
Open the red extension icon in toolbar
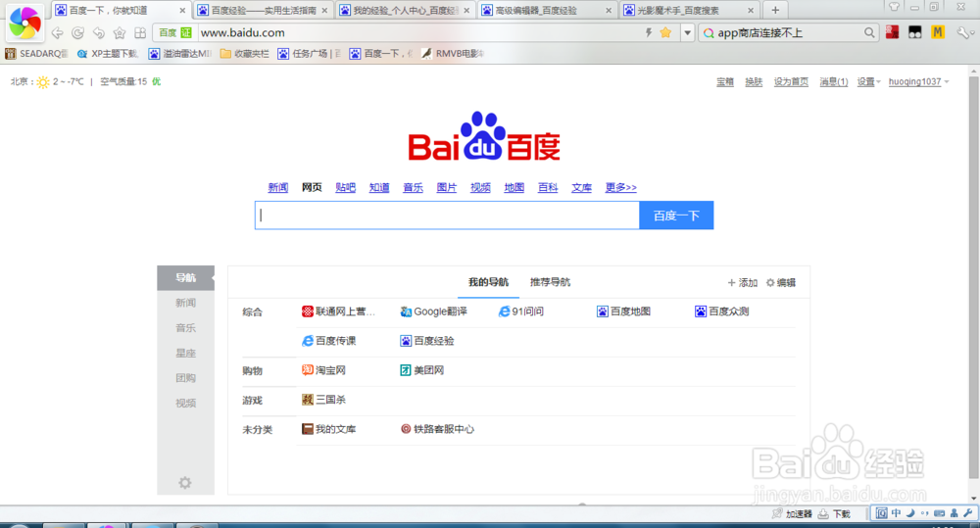click(892, 32)
